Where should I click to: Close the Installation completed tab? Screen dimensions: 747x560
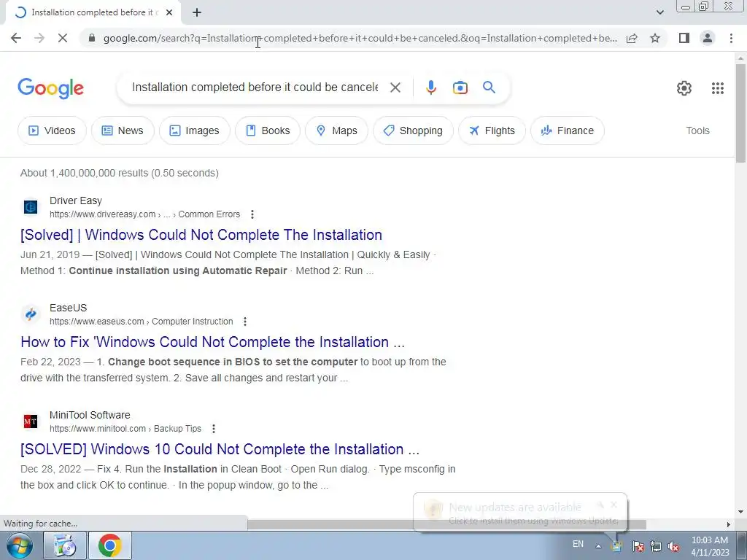pyautogui.click(x=169, y=12)
